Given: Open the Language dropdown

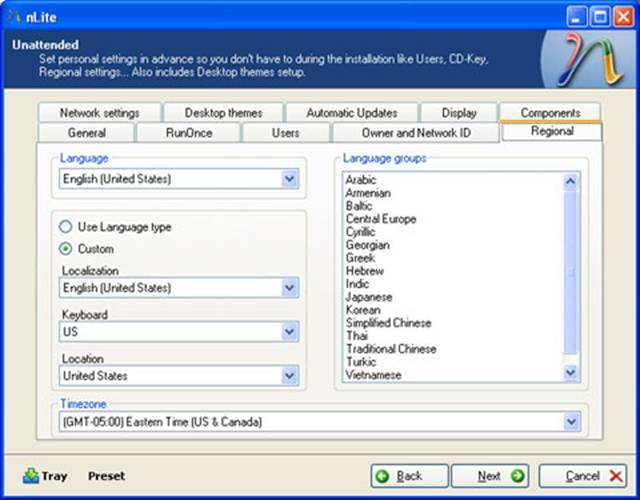Looking at the screenshot, I should pos(290,179).
